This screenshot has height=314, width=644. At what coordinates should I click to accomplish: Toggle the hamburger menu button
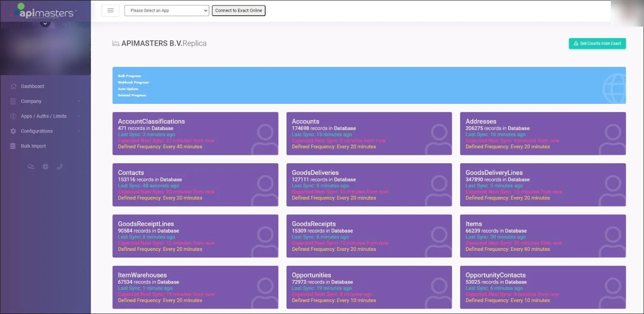coord(110,10)
